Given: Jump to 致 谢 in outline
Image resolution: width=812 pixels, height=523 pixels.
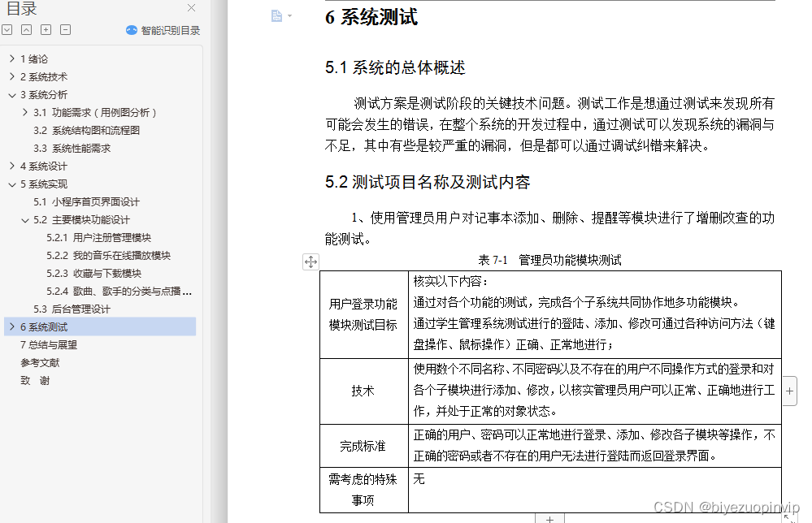Looking at the screenshot, I should point(35,381).
